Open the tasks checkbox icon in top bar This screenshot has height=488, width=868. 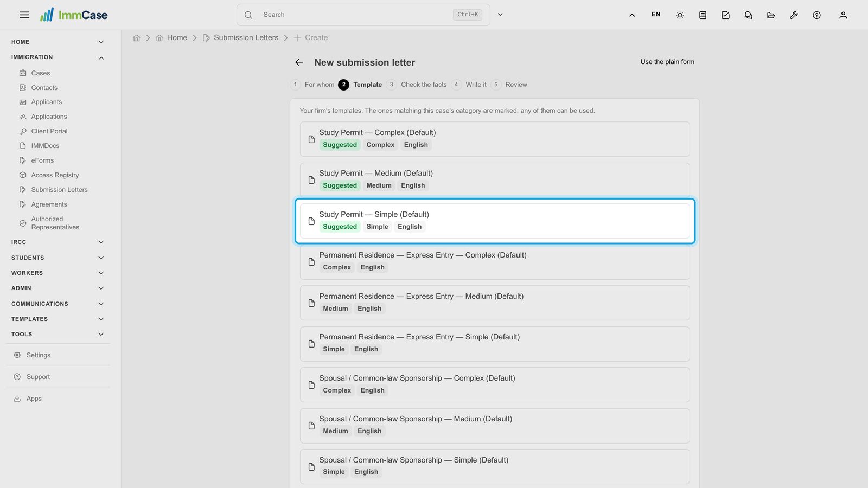click(x=725, y=15)
